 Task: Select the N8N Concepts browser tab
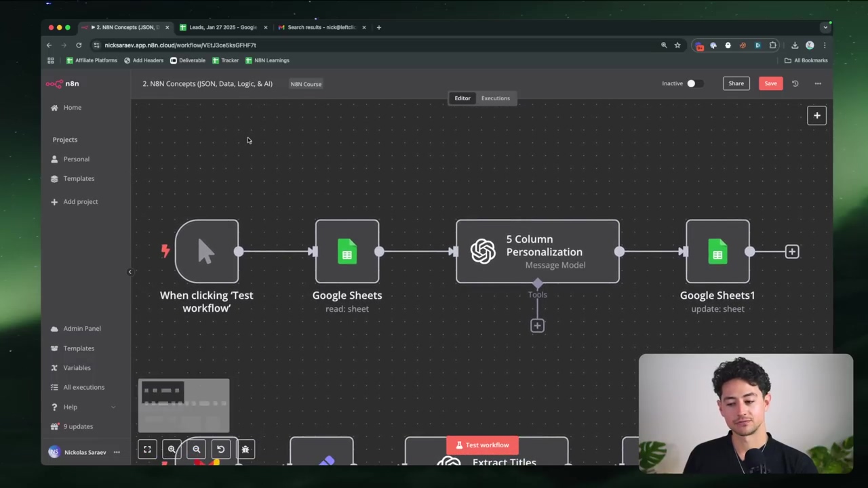coord(125,27)
